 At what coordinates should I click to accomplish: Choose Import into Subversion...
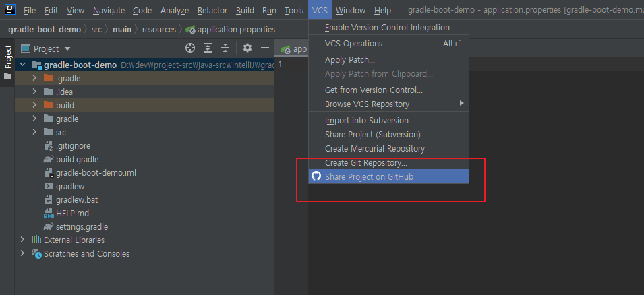[x=388, y=121]
